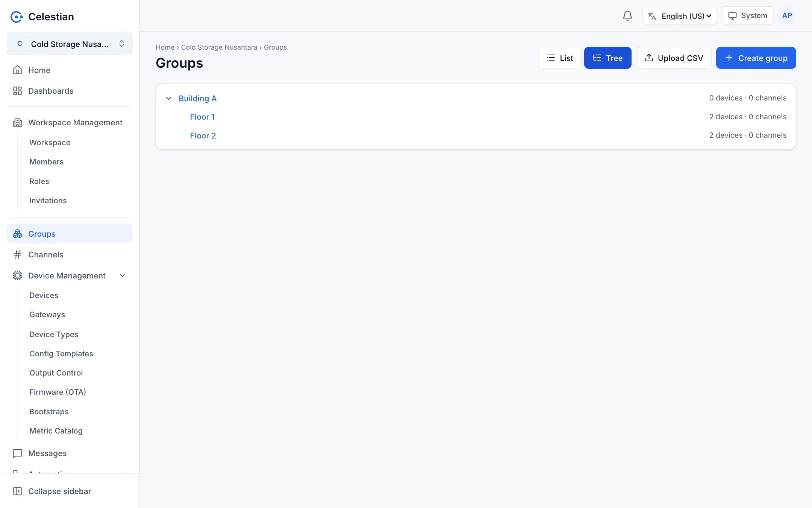The height and width of the screenshot is (508, 812).
Task: Go to the Members page
Action: [x=46, y=162]
